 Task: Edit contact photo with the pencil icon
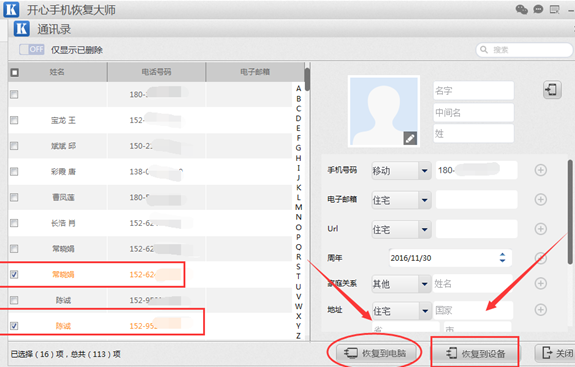(410, 138)
